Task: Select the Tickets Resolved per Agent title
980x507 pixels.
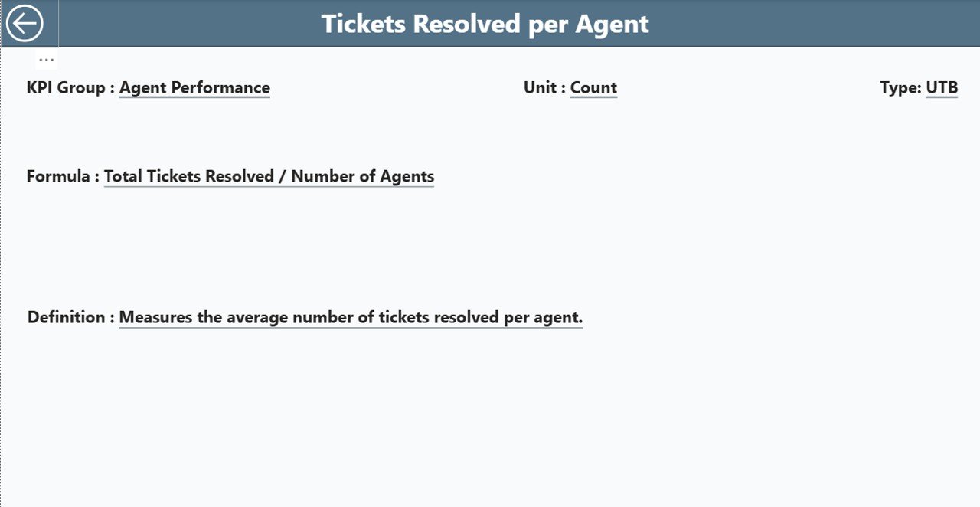Action: coord(485,24)
